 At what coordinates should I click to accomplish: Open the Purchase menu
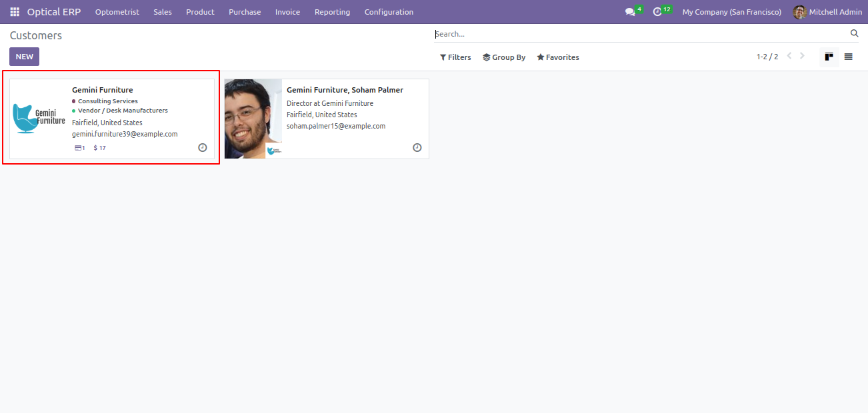coord(245,12)
